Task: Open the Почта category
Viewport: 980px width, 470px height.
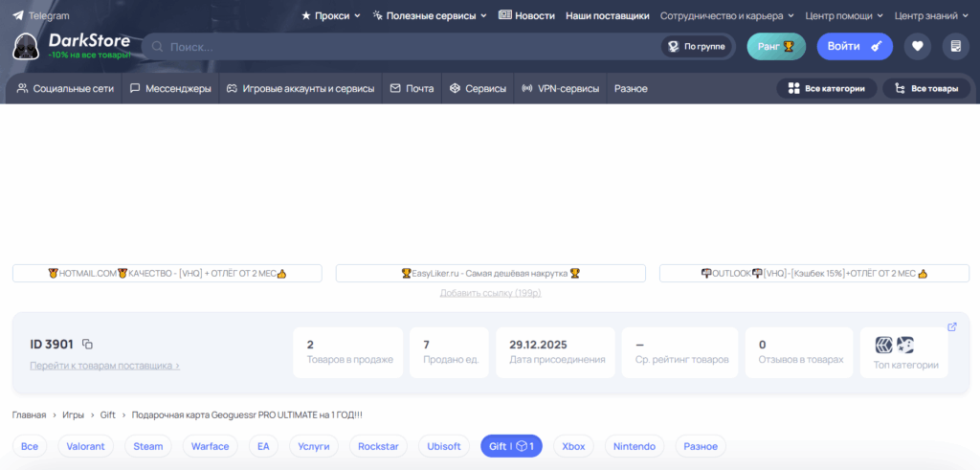Action: 412,89
